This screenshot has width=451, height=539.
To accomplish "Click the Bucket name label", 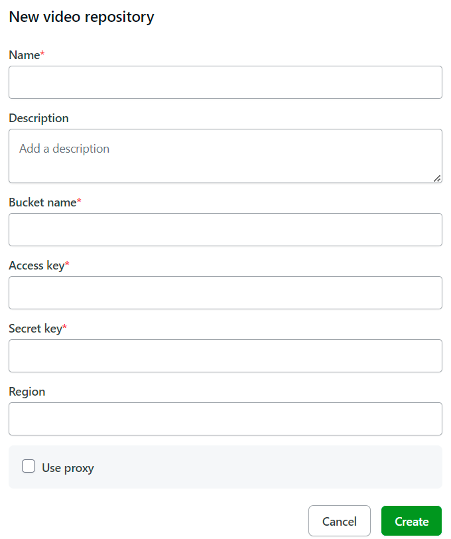I will [42, 202].
